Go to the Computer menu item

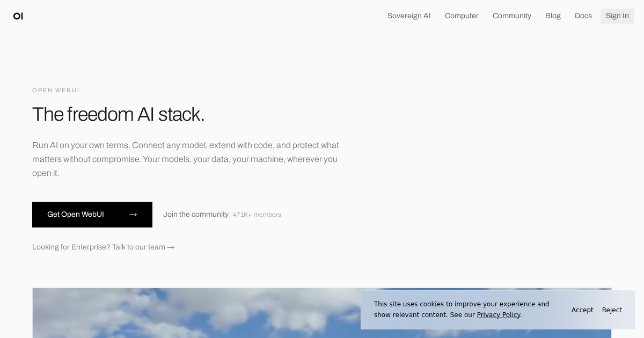click(x=462, y=16)
